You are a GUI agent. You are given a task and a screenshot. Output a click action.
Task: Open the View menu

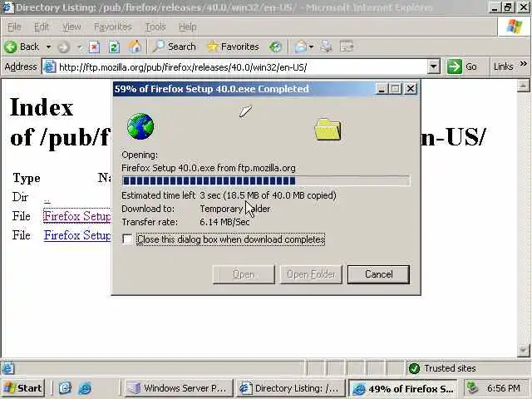click(x=71, y=27)
